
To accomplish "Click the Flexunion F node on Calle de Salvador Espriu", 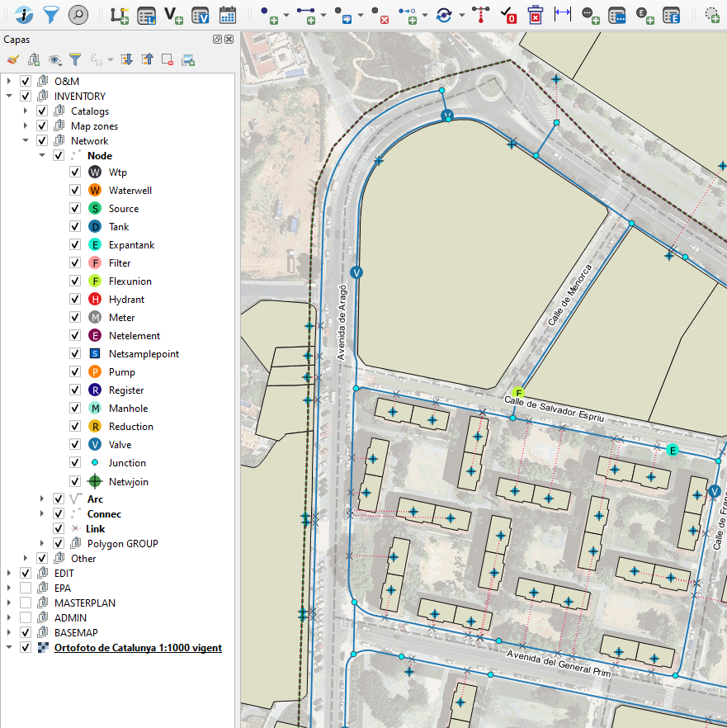I will pyautogui.click(x=518, y=393).
